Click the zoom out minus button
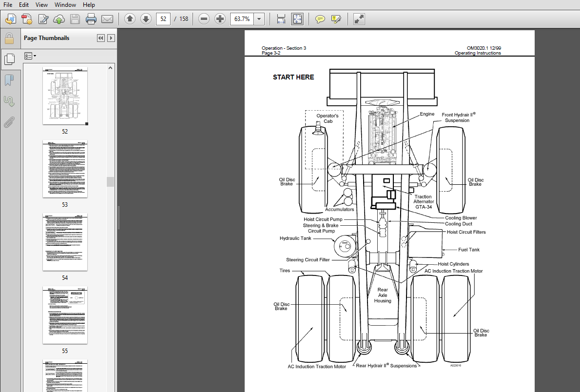 click(x=204, y=19)
